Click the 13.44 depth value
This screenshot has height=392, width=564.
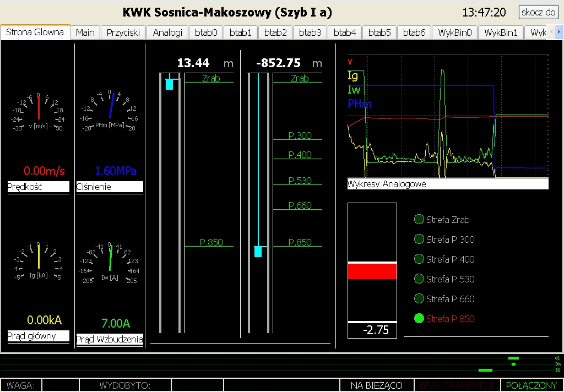(193, 63)
